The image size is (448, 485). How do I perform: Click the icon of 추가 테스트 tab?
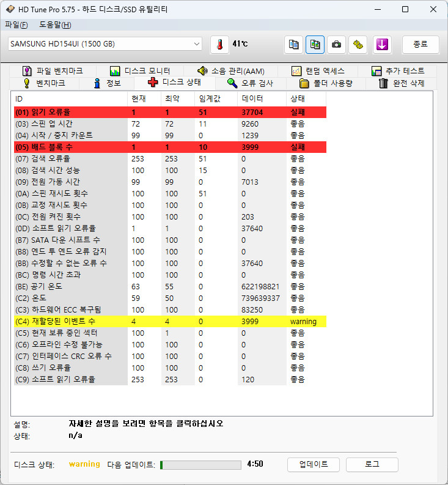coord(376,71)
